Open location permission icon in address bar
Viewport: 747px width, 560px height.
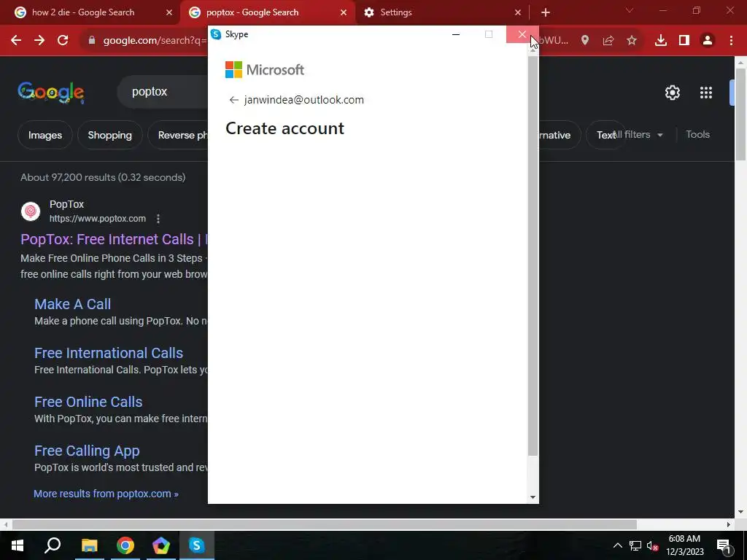[x=585, y=41]
